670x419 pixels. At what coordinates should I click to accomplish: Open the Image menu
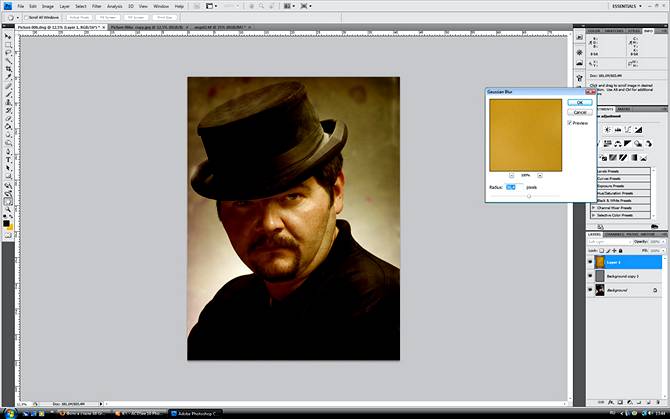click(50, 5)
